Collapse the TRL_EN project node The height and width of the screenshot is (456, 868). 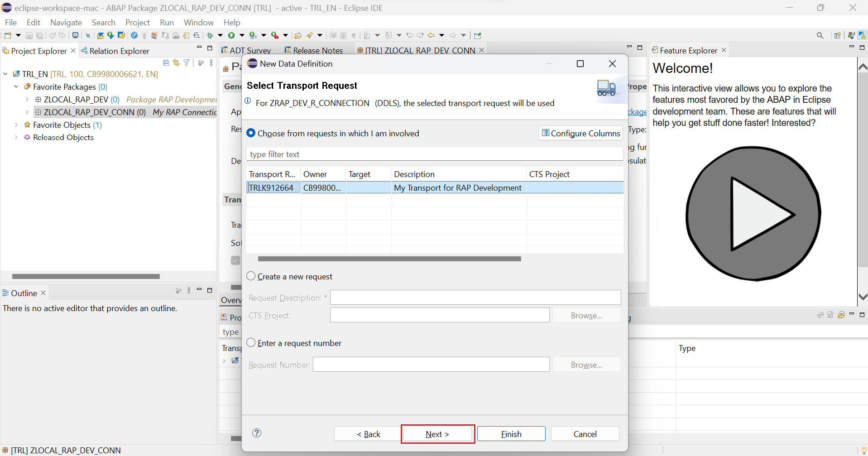point(5,74)
